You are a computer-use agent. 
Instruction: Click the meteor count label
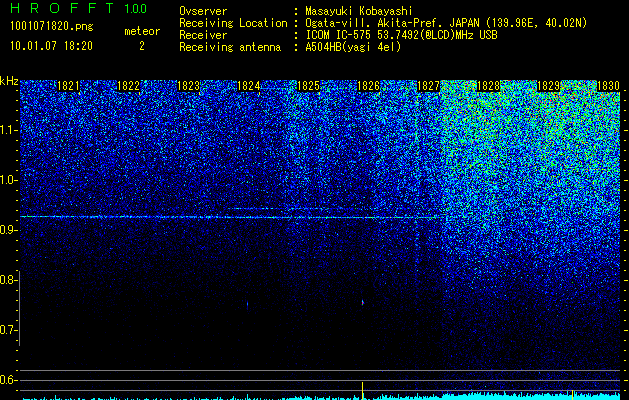[x=142, y=31]
